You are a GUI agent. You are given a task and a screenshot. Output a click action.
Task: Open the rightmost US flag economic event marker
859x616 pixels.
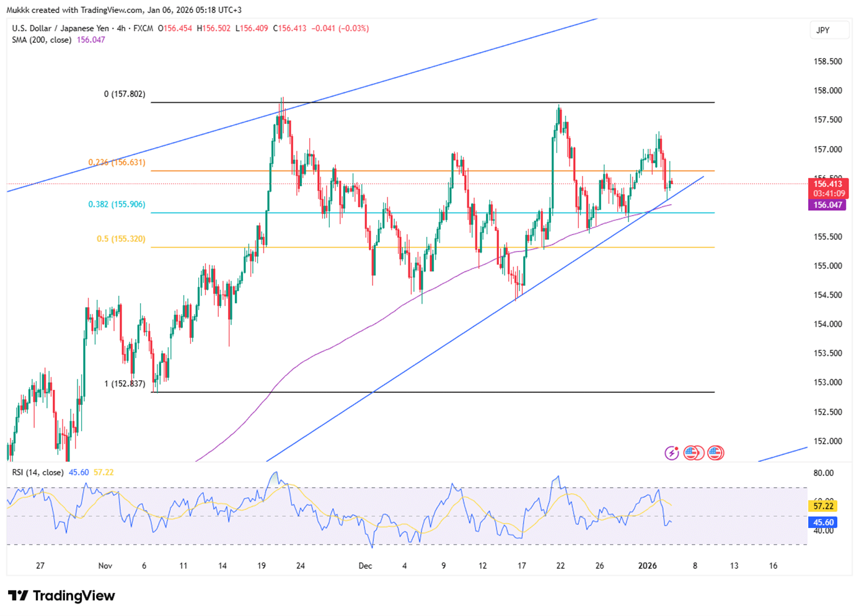[x=715, y=453]
